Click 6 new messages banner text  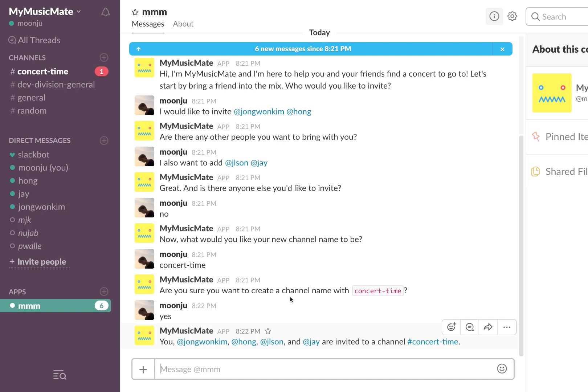pos(303,49)
